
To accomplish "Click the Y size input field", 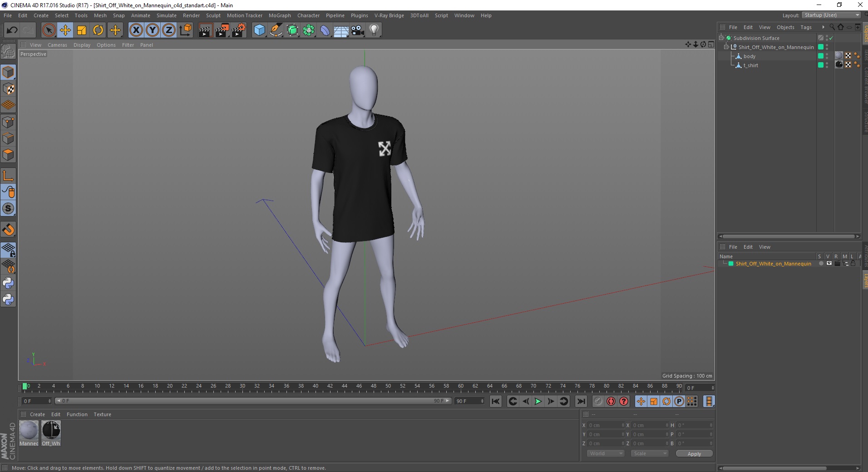I will tap(649, 434).
